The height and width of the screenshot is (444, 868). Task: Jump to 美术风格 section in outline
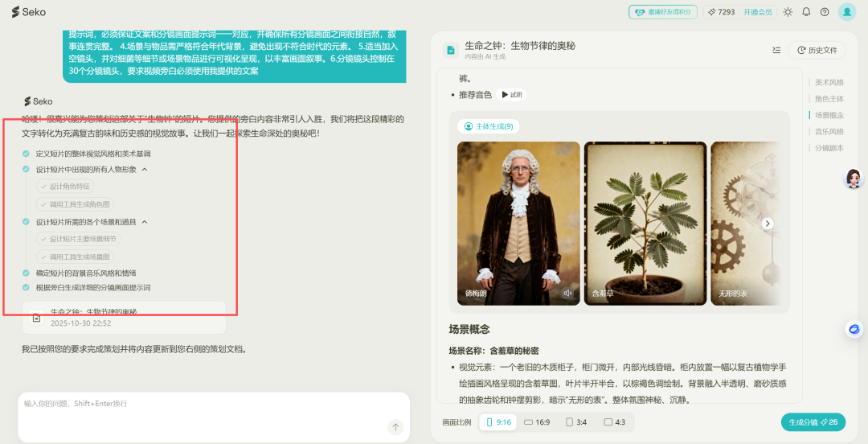point(829,82)
